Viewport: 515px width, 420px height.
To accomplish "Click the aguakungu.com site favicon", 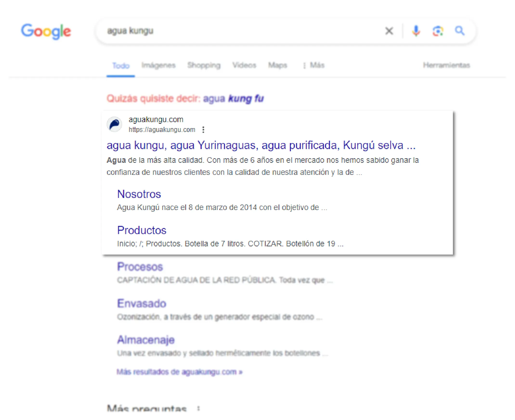I will 114,124.
